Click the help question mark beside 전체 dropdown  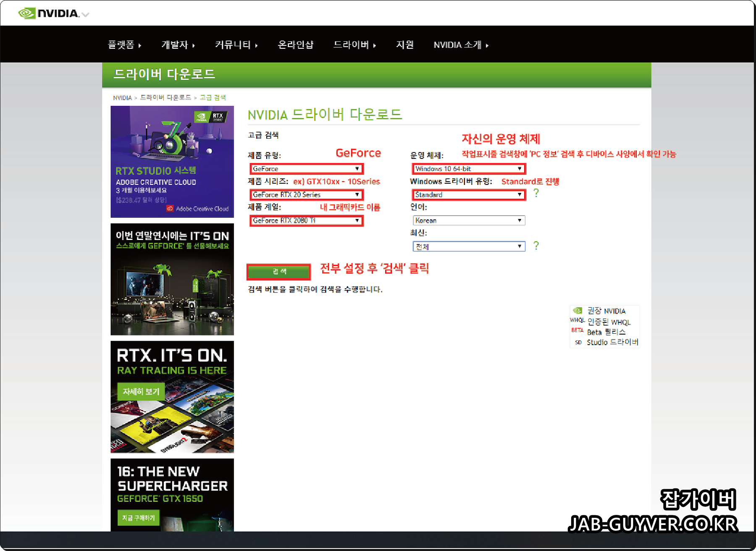tap(536, 245)
